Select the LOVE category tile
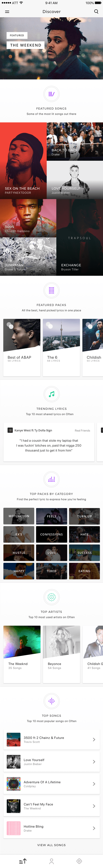The height and width of the screenshot is (868, 103). click(x=51, y=553)
